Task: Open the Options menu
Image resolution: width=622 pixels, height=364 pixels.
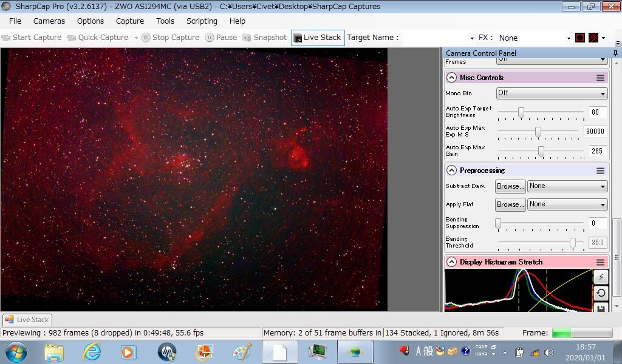Action: pyautogui.click(x=91, y=21)
